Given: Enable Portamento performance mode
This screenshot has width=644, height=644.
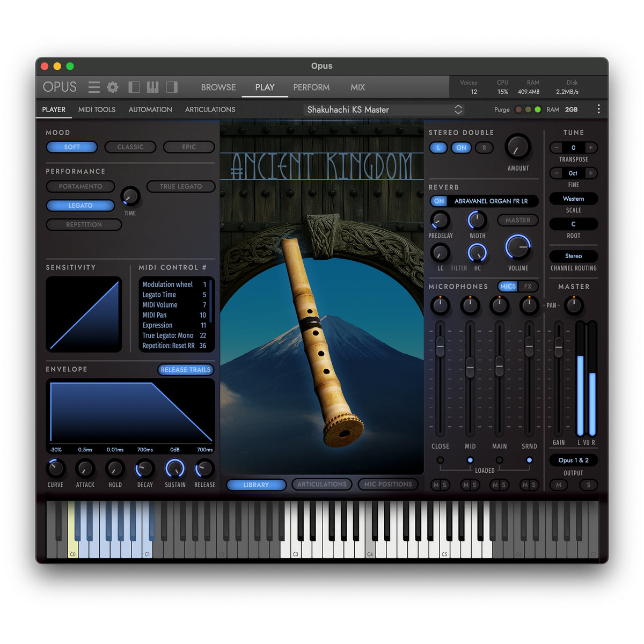Looking at the screenshot, I should (80, 186).
